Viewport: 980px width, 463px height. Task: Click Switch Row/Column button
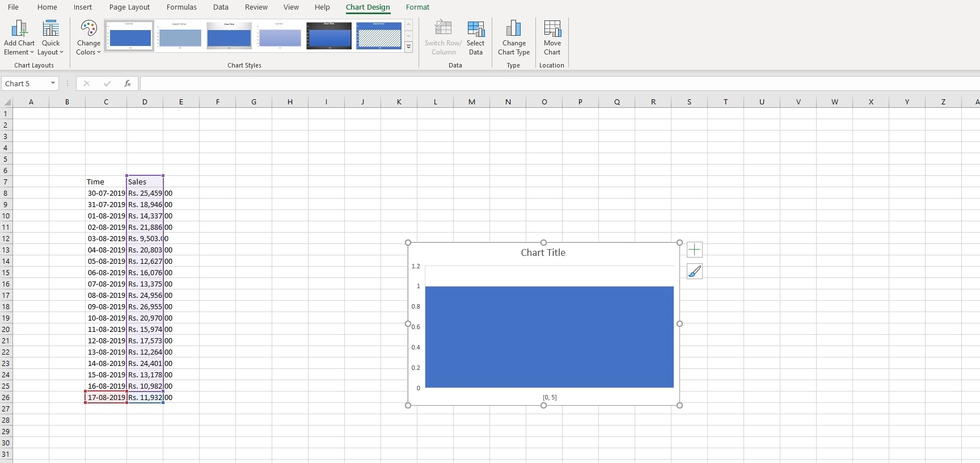click(443, 38)
